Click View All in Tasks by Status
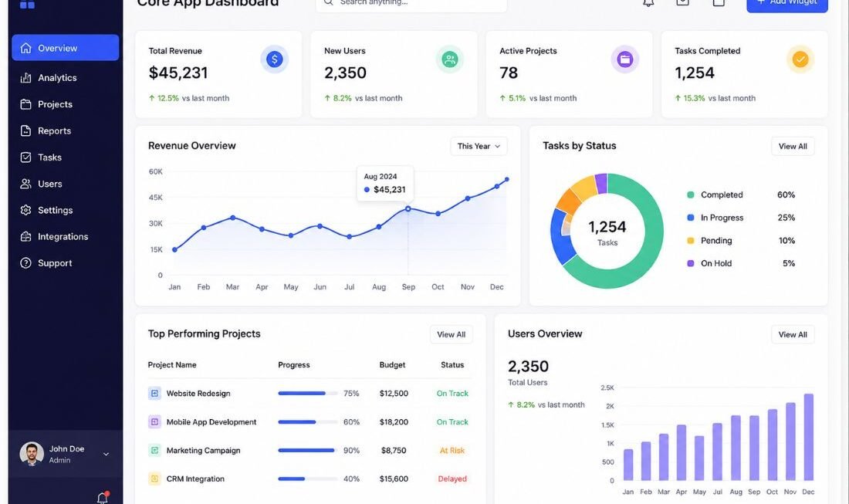Viewport: 849px width, 504px height. (x=793, y=146)
